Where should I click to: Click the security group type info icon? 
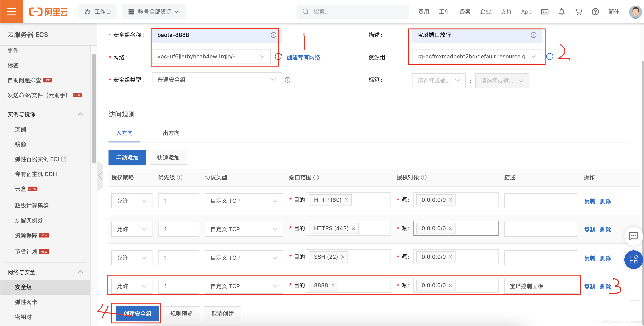point(287,80)
